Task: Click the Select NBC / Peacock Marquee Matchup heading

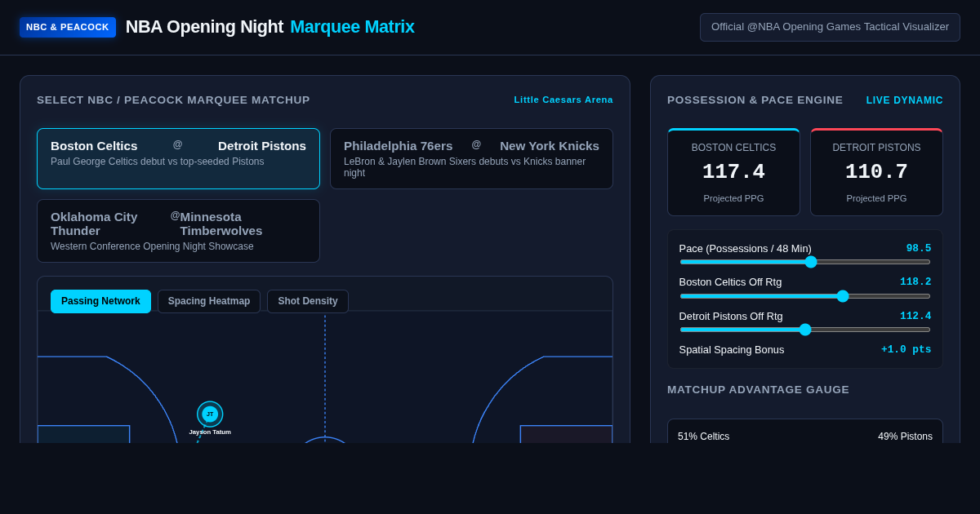Action: (x=173, y=100)
